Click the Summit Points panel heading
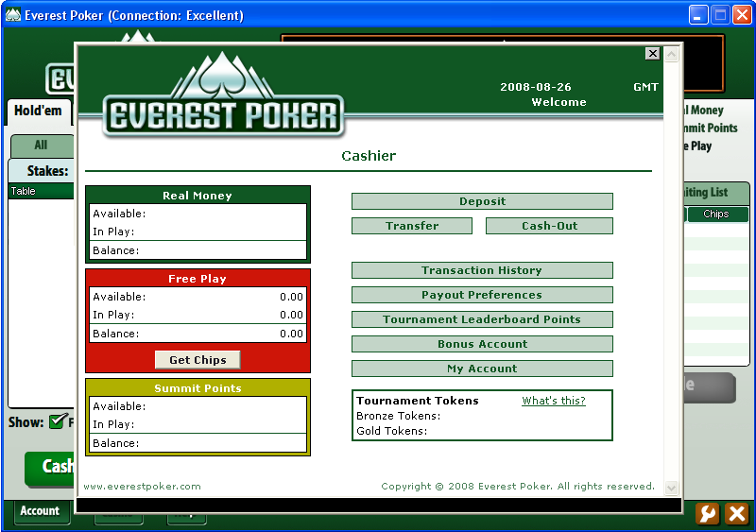Viewport: 756px width, 532px height. (198, 388)
